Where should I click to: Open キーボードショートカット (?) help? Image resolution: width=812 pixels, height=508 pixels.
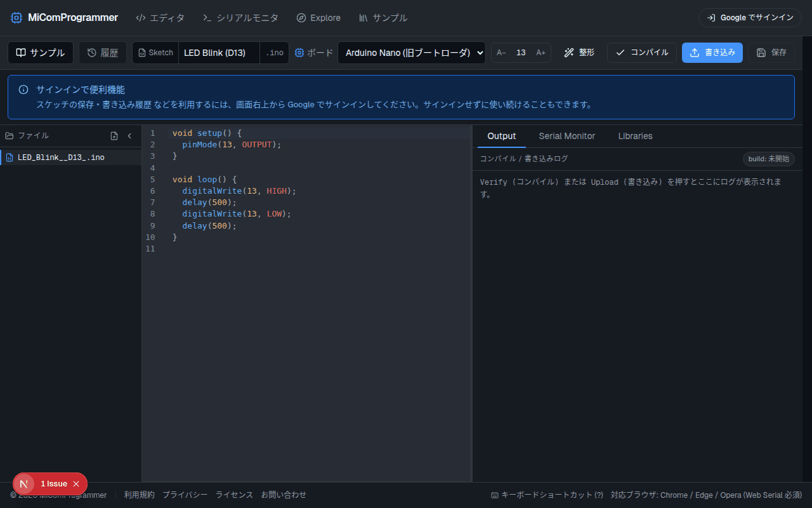coord(547,495)
